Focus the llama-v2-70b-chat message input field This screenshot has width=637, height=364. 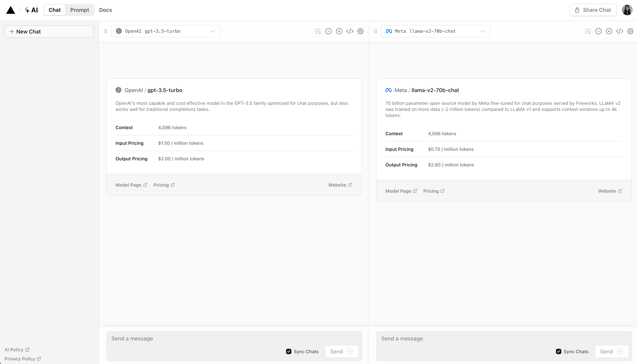[x=504, y=346]
